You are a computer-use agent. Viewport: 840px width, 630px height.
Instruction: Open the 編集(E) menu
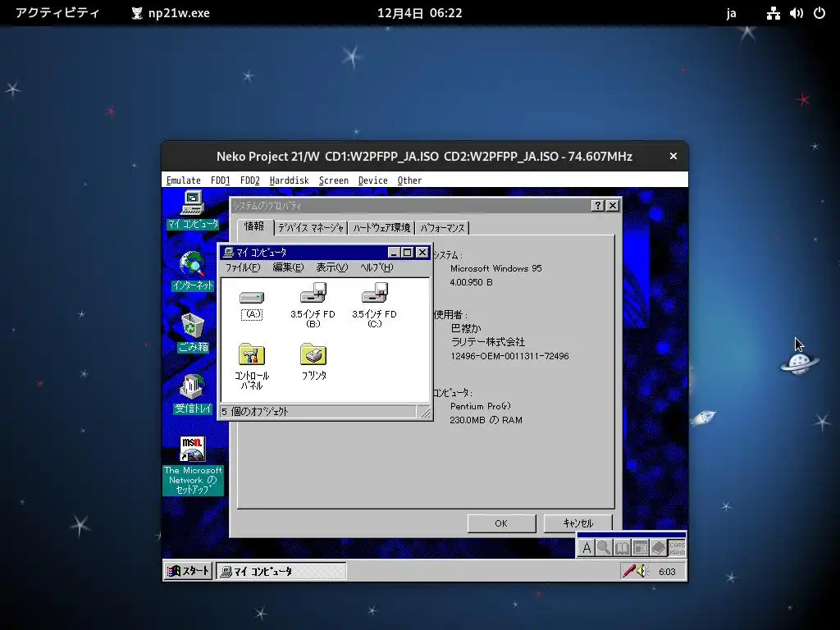(288, 267)
